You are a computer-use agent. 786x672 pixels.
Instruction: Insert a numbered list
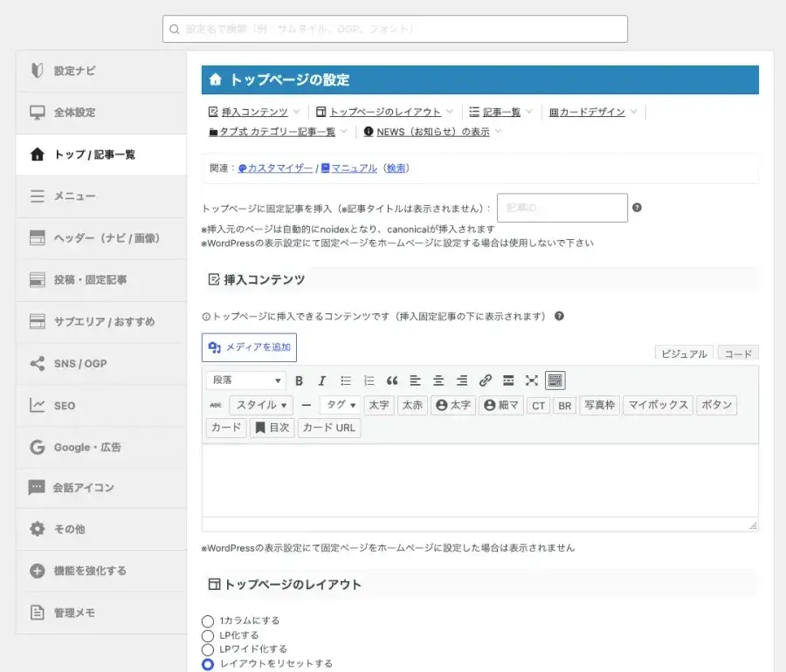369,381
